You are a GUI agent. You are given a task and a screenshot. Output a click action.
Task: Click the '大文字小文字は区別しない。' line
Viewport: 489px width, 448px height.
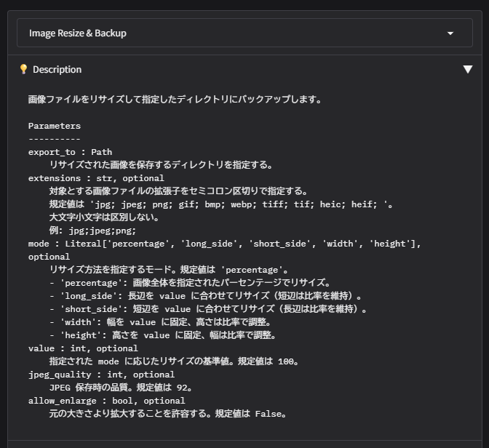click(104, 217)
